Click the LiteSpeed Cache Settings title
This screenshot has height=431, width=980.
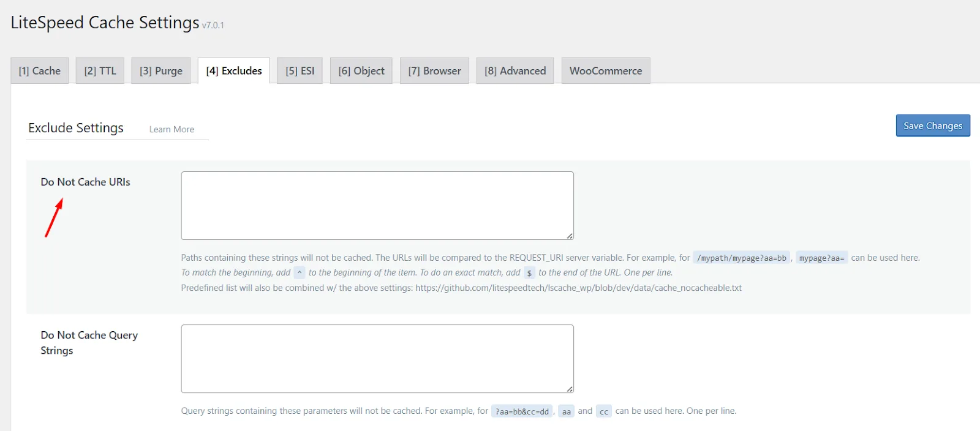point(105,23)
